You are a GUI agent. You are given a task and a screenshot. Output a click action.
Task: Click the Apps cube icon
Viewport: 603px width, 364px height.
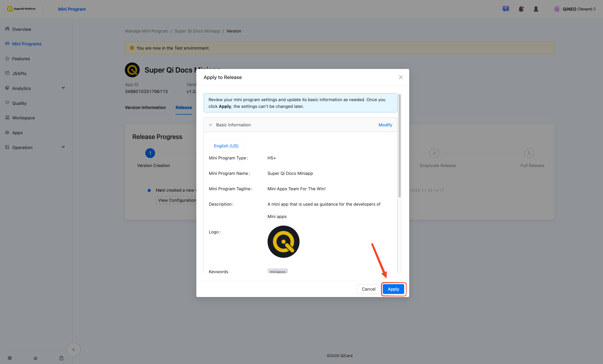coord(7,132)
